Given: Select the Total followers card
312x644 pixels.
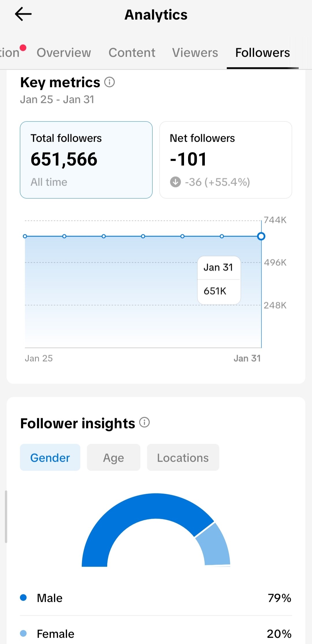Looking at the screenshot, I should tap(86, 160).
